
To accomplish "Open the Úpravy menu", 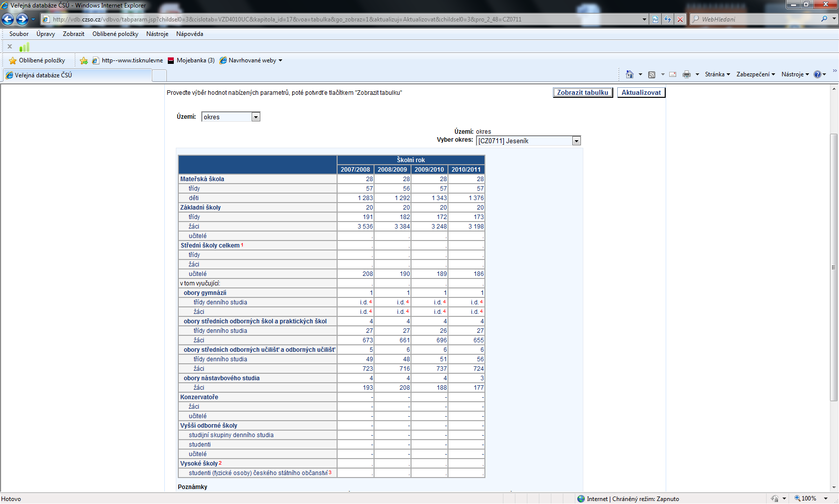I will pyautogui.click(x=45, y=34).
